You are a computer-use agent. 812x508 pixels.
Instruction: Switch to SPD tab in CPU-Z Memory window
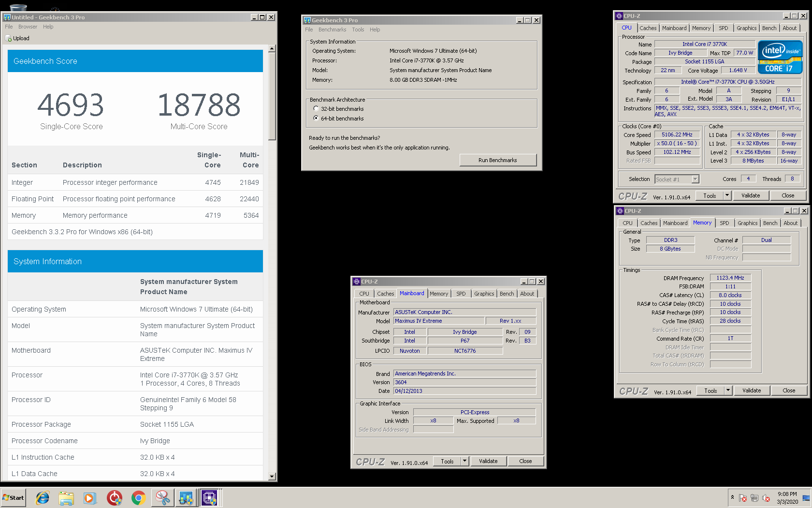pos(724,223)
